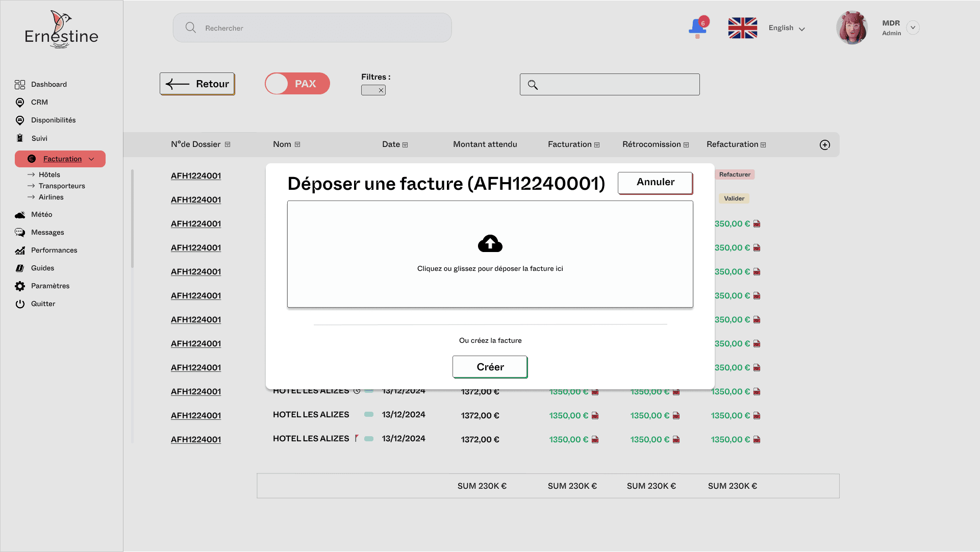The image size is (980, 552).
Task: Click the Annuler button
Action: pos(655,183)
